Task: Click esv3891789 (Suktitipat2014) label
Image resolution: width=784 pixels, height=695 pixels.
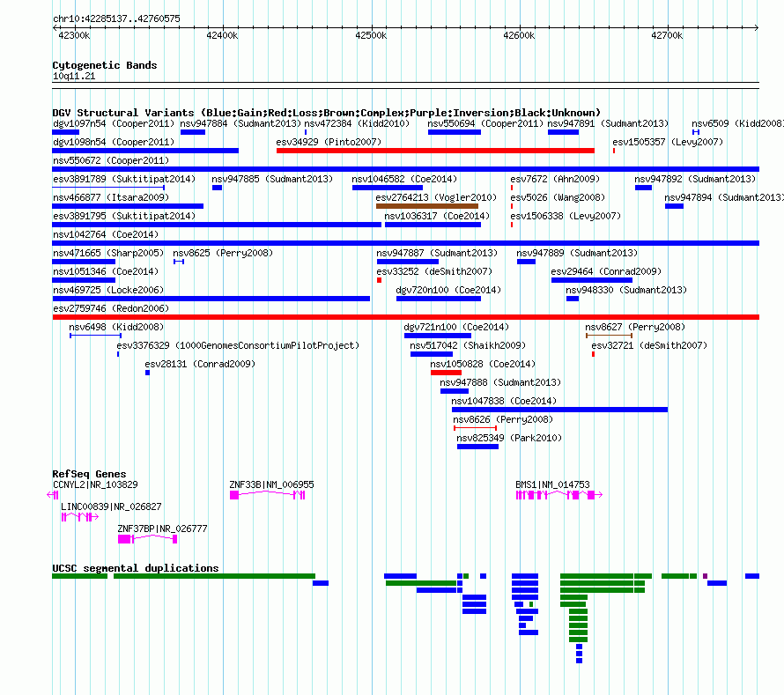Action: tap(124, 179)
